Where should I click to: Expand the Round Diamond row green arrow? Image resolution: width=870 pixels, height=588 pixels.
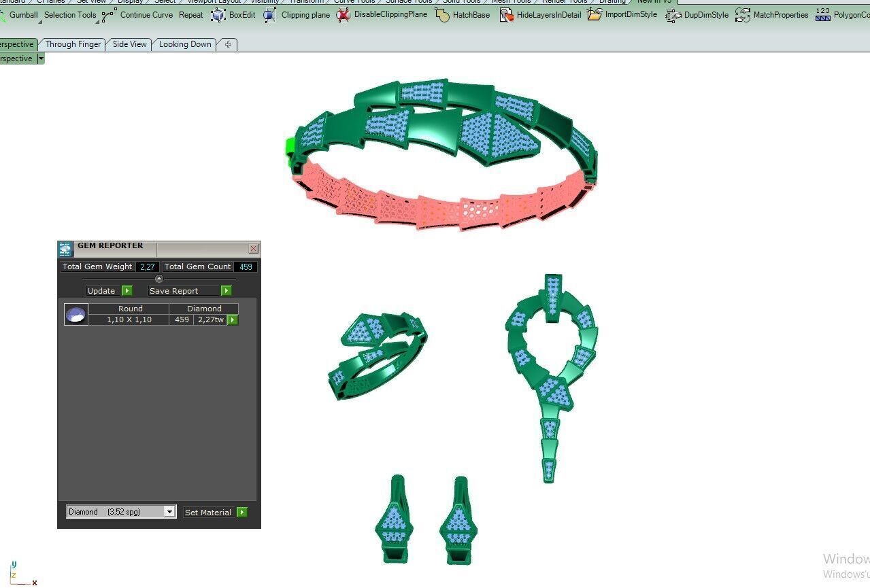click(233, 319)
